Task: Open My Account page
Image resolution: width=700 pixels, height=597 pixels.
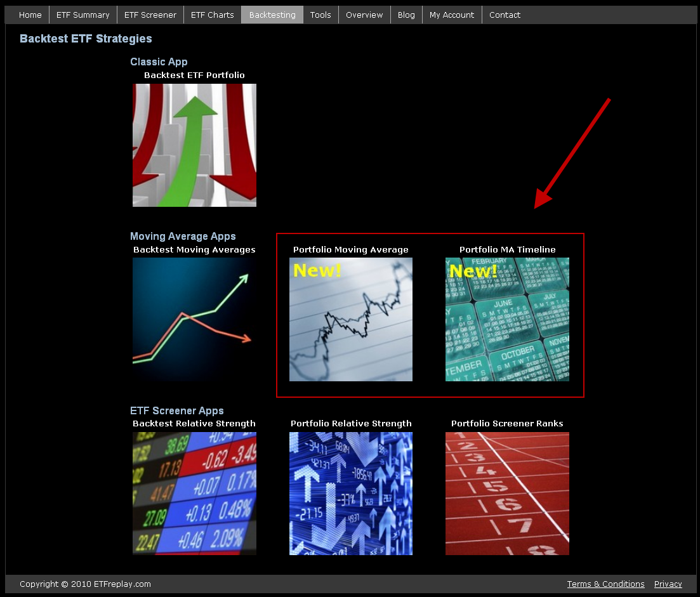Action: tap(452, 15)
